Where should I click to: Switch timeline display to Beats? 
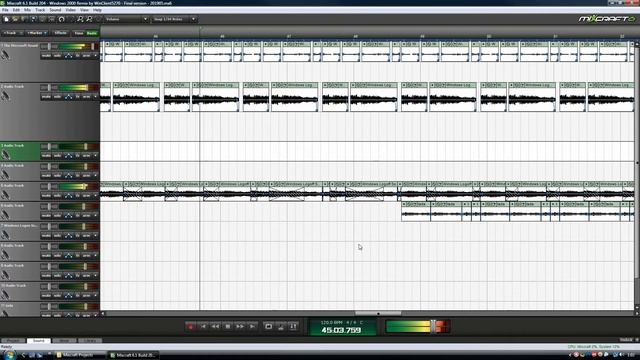click(91, 33)
